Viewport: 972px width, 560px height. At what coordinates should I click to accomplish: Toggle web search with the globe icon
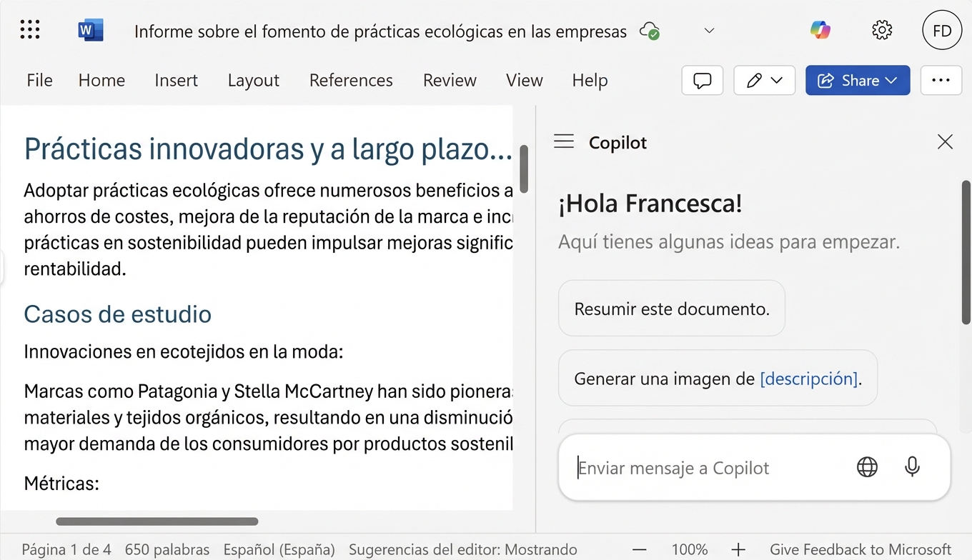867,467
